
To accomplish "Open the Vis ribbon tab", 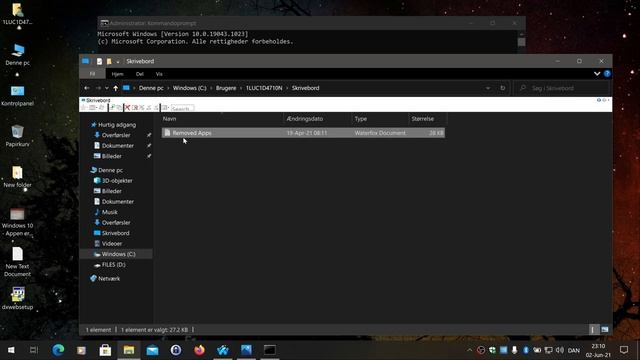I will (159, 74).
